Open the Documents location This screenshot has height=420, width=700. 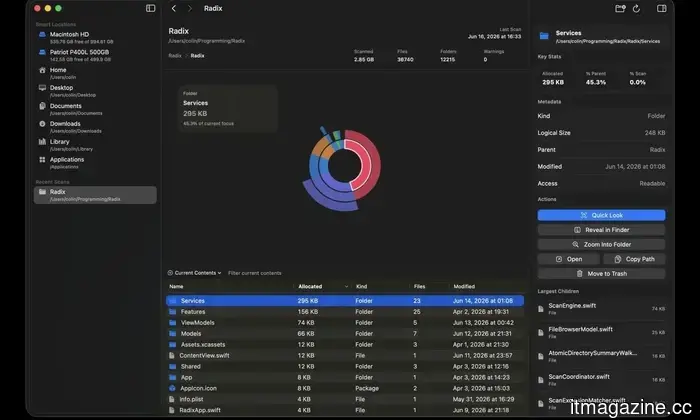[95, 109]
